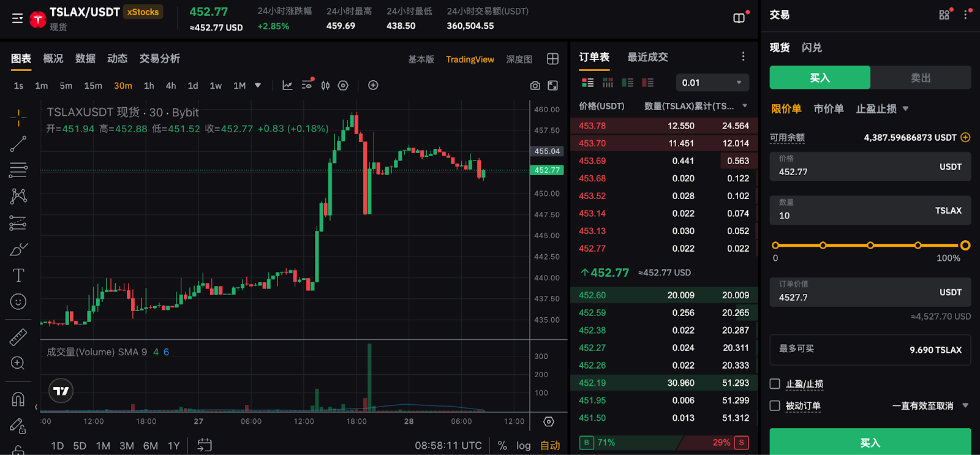This screenshot has width=980, height=455.
Task: Open the hamburger menu next to TSLAX/USDT
Action: (x=17, y=18)
